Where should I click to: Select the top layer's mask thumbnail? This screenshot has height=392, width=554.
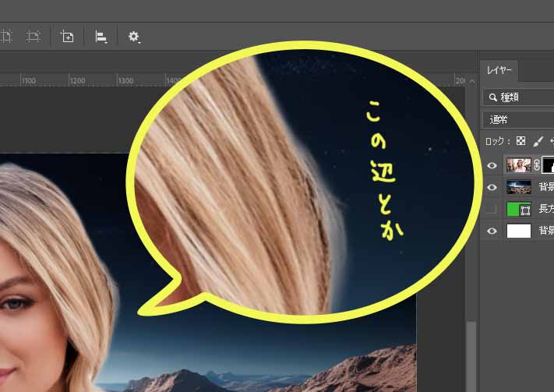point(548,165)
